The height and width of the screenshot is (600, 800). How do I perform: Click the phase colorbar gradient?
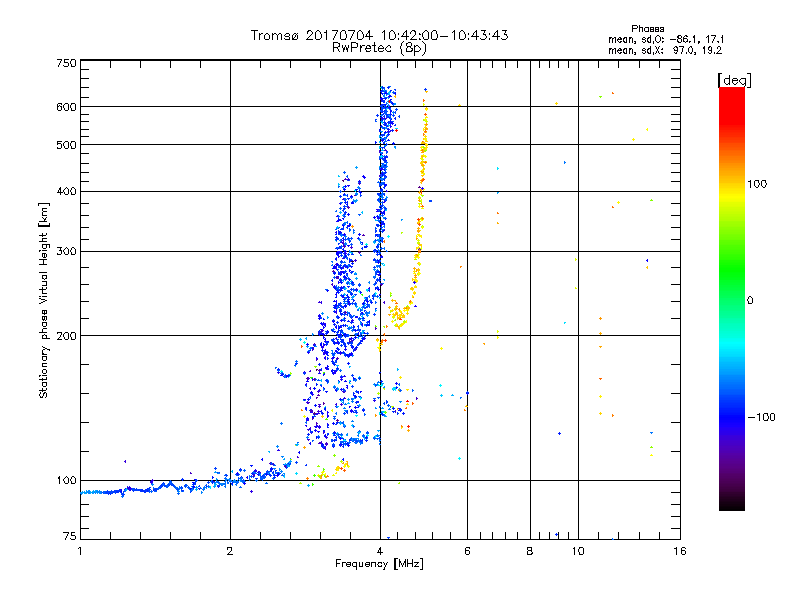coord(732,298)
